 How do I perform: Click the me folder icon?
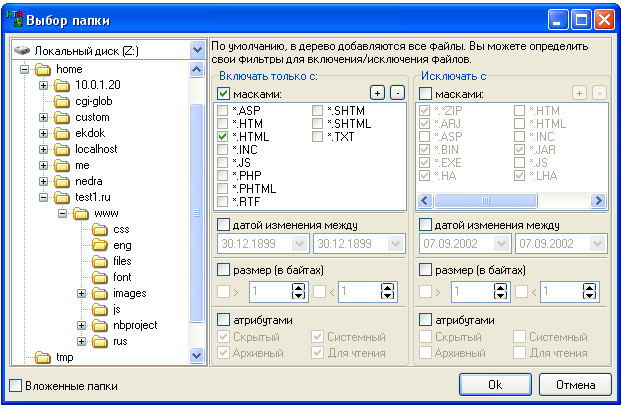(62, 166)
